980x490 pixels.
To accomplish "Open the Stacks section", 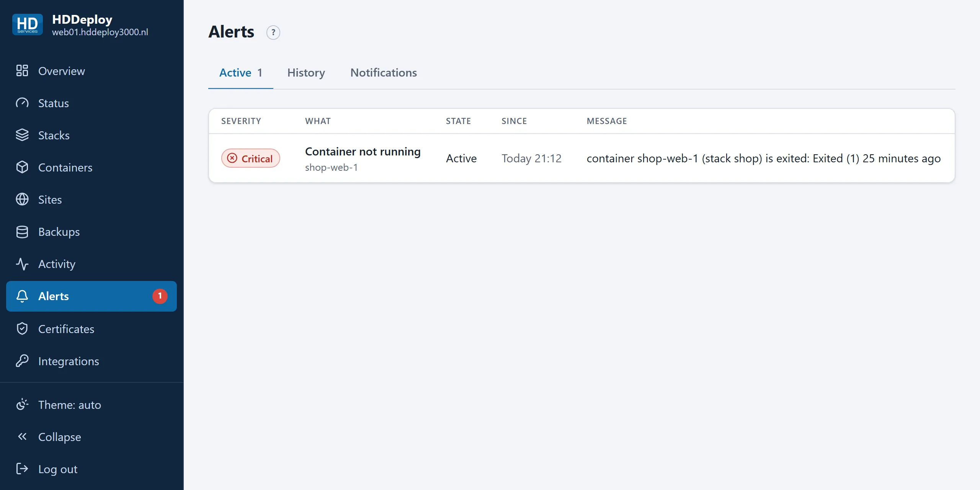I will point(91,135).
